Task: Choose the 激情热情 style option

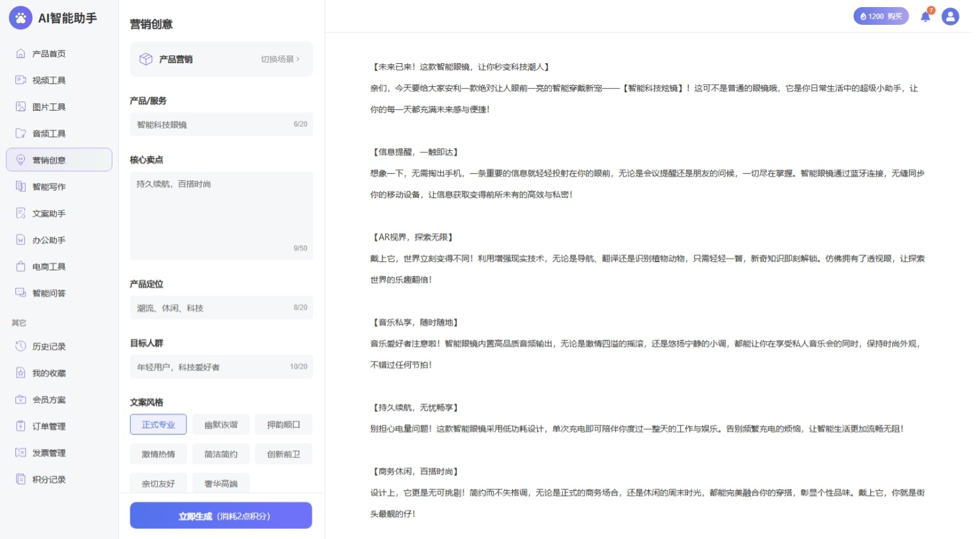Action: click(x=158, y=454)
